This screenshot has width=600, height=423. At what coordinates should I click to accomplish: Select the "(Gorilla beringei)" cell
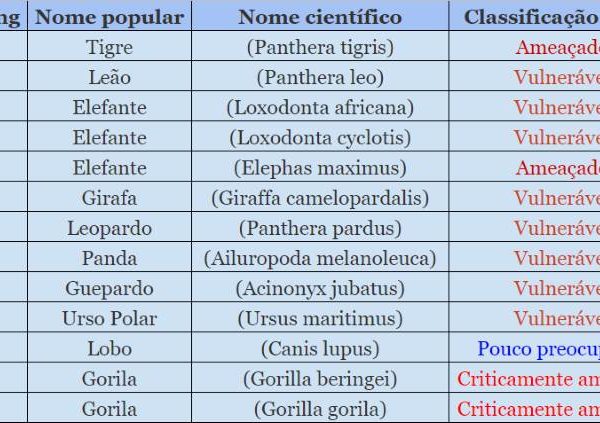(320, 379)
